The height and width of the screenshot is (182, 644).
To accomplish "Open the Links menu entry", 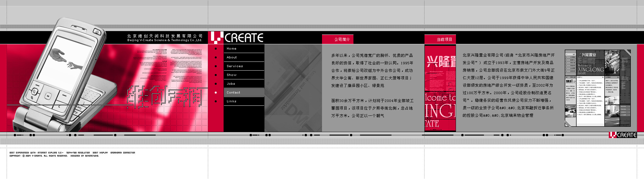I will (x=244, y=101).
